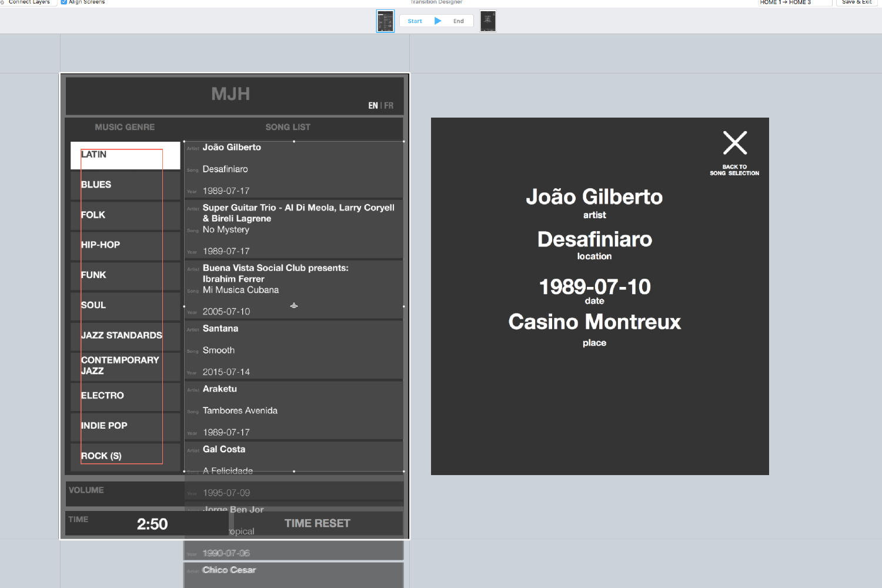The height and width of the screenshot is (588, 882).
Task: Select the FOLK genre
Action: click(x=125, y=215)
